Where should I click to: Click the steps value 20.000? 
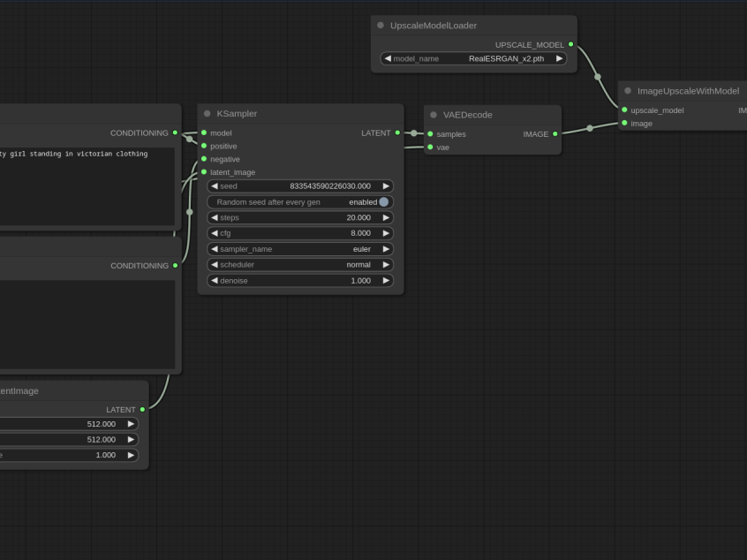pyautogui.click(x=358, y=217)
